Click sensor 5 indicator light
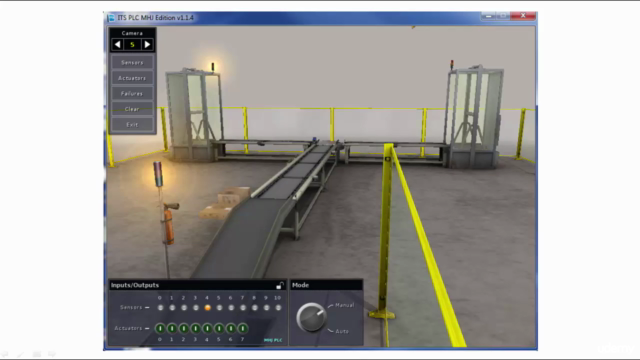 219,308
